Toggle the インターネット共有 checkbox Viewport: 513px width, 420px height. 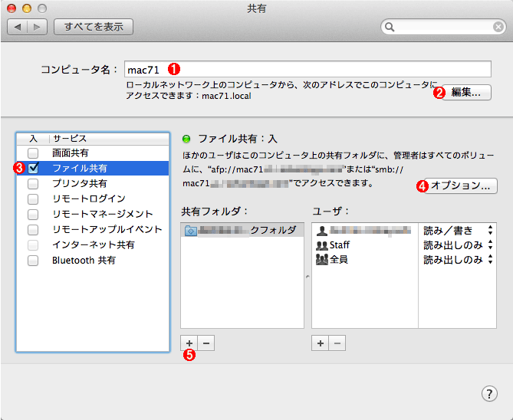[x=33, y=245]
